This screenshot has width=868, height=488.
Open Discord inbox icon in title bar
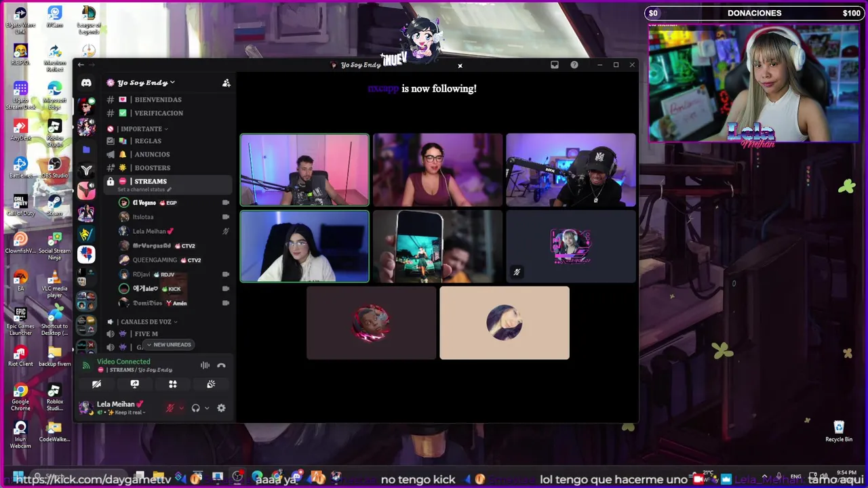tap(555, 65)
